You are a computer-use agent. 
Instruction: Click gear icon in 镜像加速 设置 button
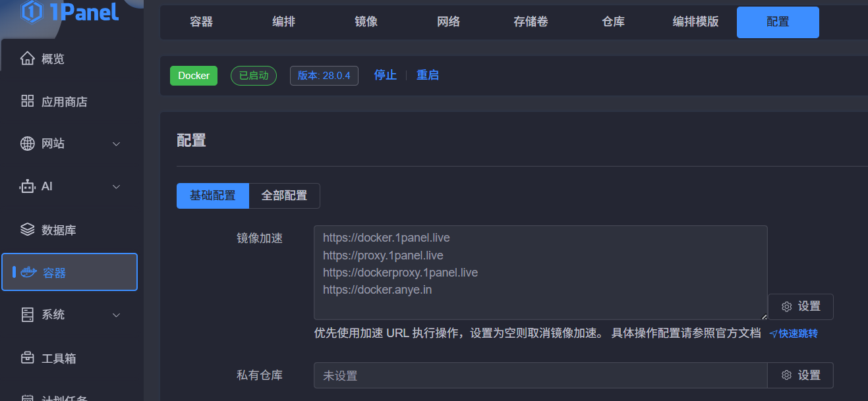tap(786, 307)
